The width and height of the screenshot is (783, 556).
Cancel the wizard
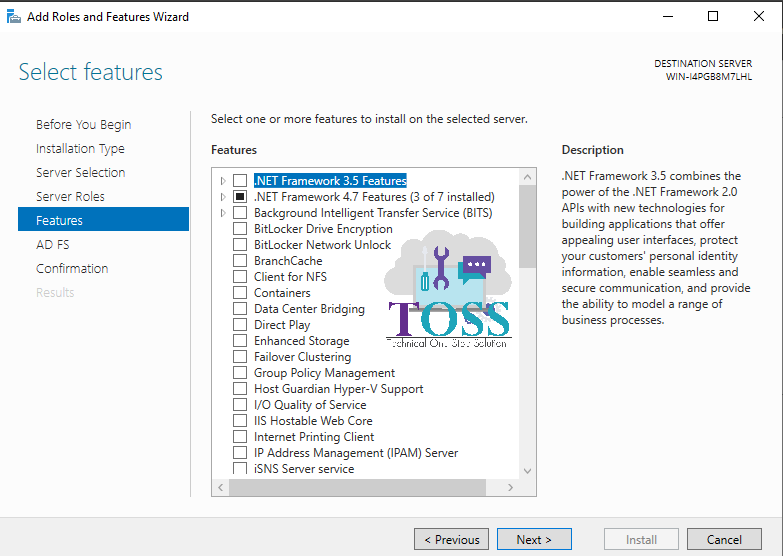click(724, 540)
